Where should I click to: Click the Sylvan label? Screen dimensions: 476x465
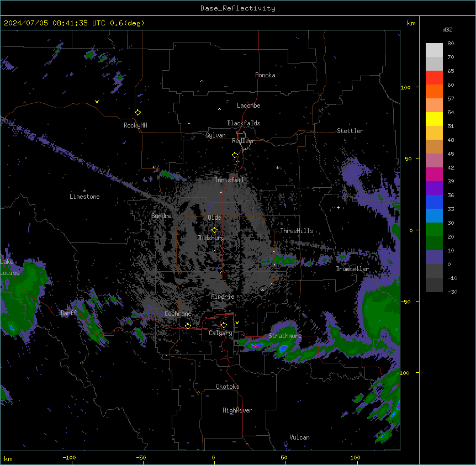click(x=215, y=135)
